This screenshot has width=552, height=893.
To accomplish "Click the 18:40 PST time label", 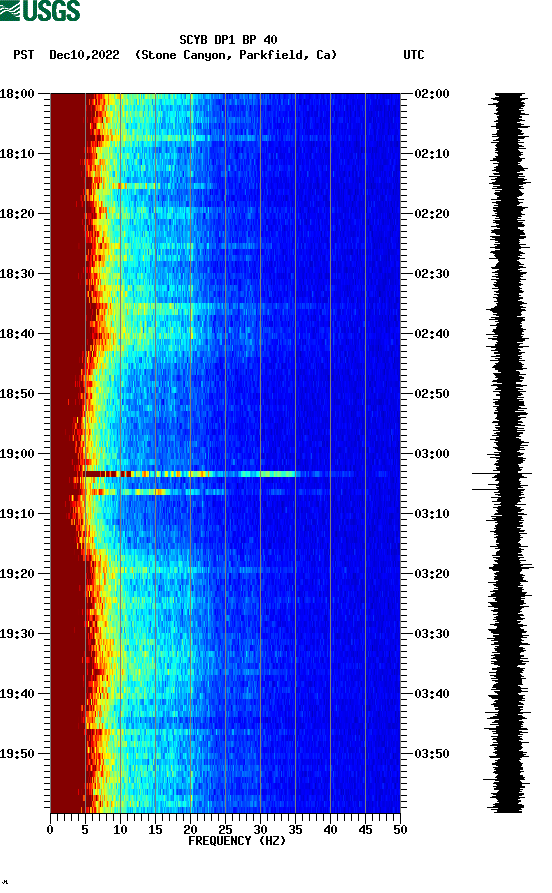I will point(17,334).
